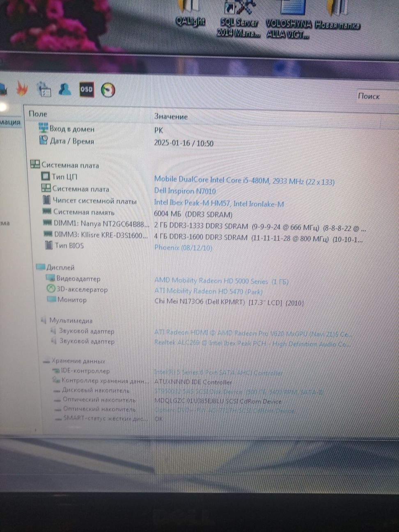
Task: Select the Дата / Время row
Action: (x=72, y=141)
